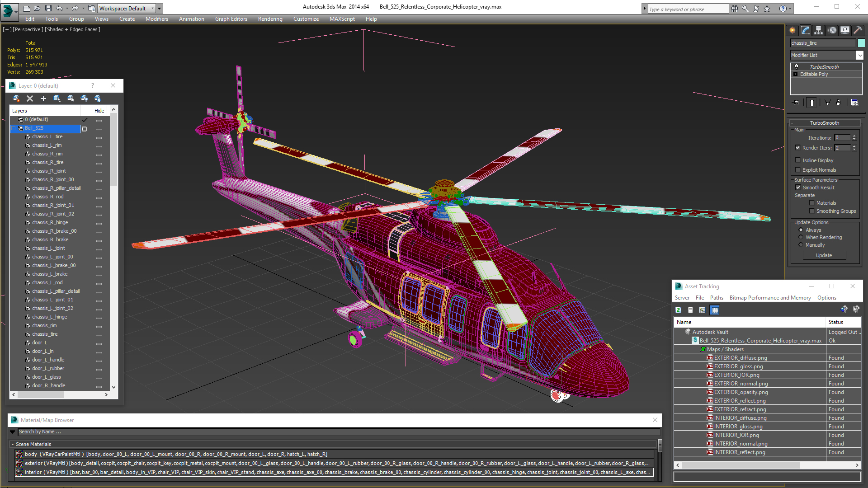868x488 pixels.
Task: Open the Modifier List dropdown
Action: coord(859,55)
